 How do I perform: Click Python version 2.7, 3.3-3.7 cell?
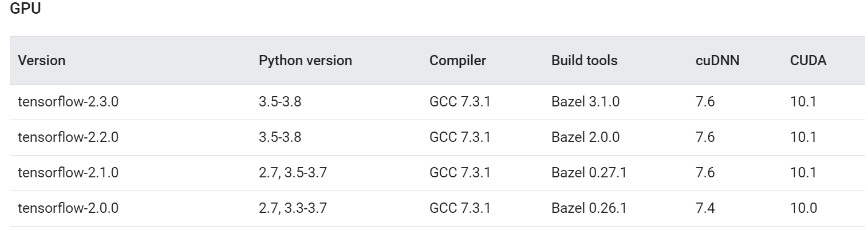coord(293,208)
